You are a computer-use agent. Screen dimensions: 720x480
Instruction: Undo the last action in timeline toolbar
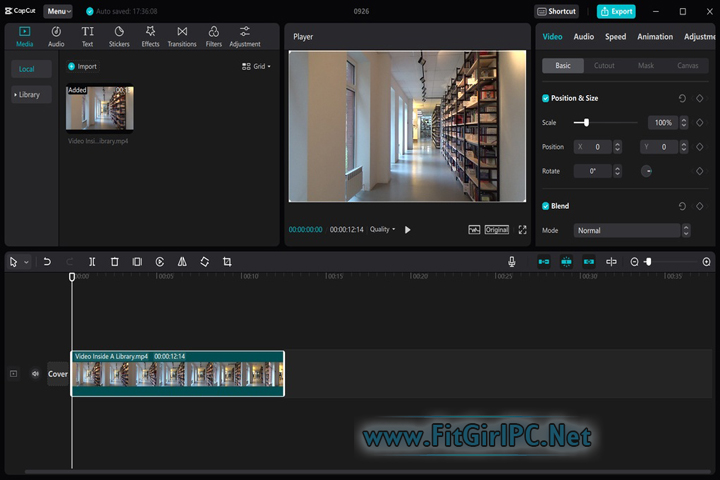pos(47,262)
